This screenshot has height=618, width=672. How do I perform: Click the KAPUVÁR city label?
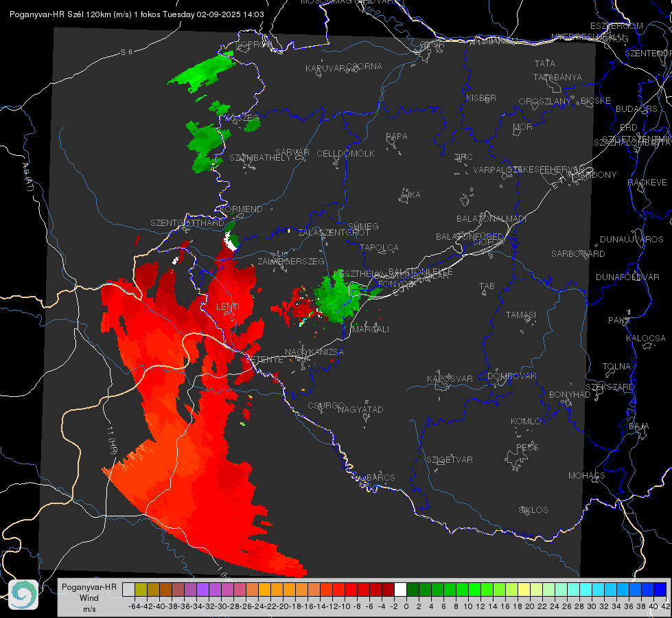point(325,69)
